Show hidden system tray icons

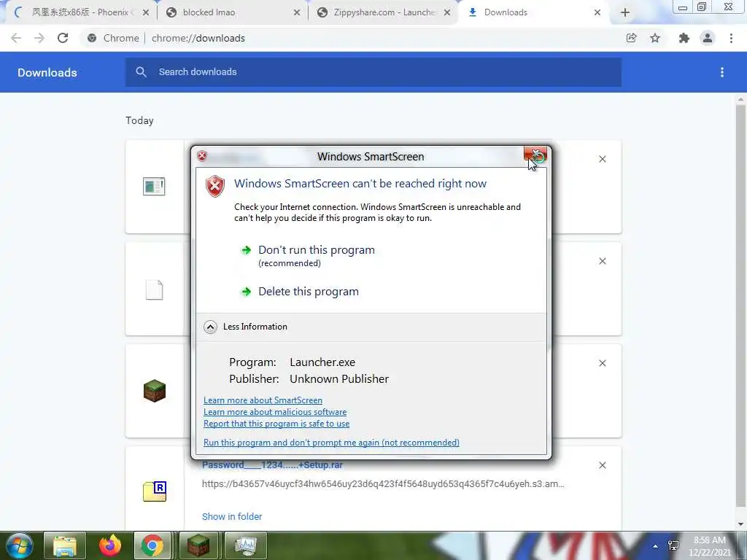[656, 546]
